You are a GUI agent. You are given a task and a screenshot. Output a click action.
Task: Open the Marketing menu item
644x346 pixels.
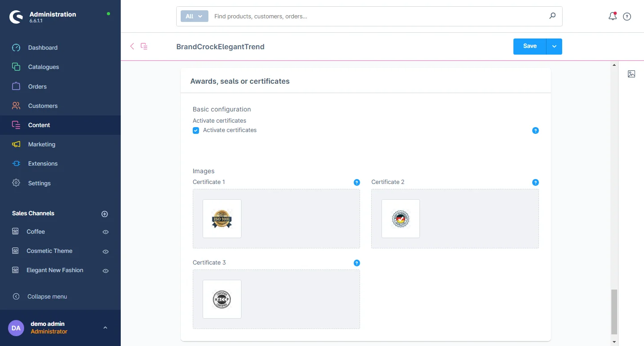click(x=42, y=144)
